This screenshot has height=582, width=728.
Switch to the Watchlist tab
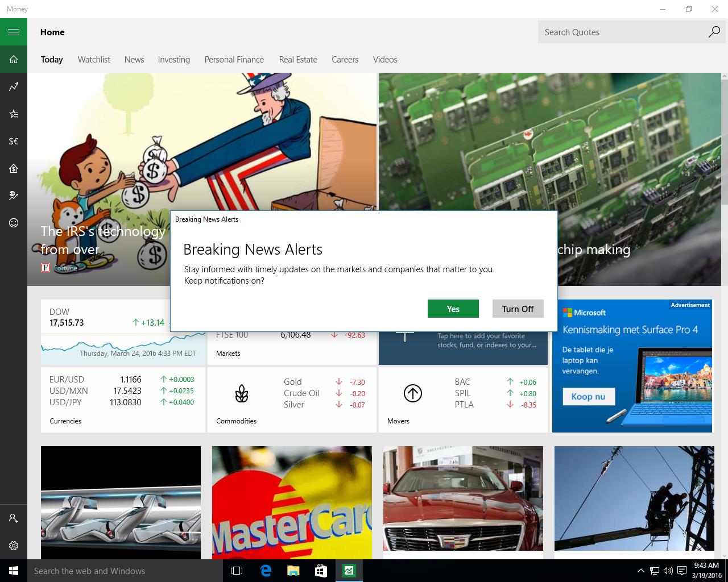[94, 60]
